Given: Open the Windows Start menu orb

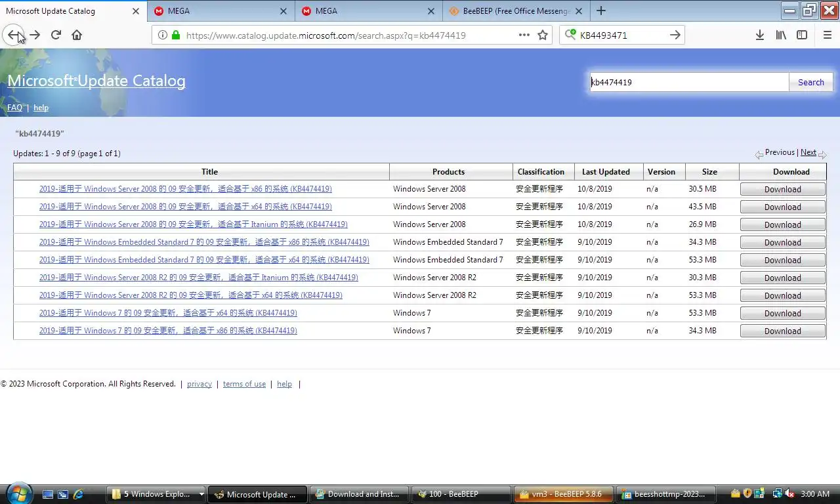Looking at the screenshot, I should coord(18,493).
